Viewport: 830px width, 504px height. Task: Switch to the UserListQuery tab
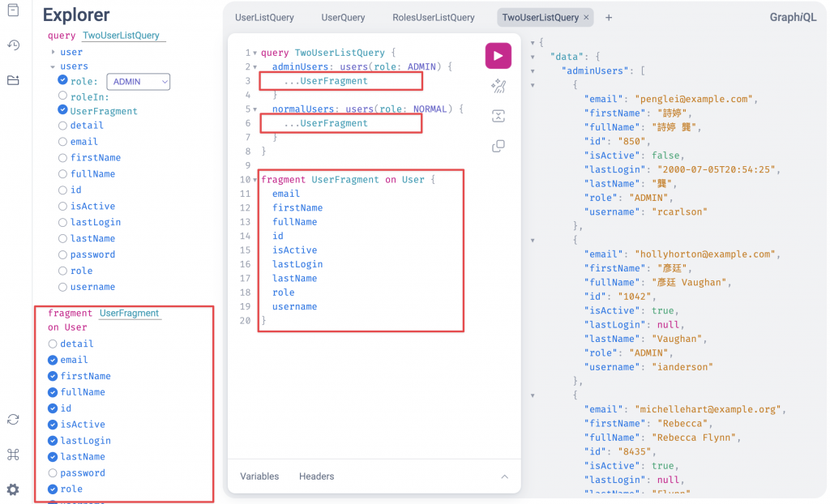tap(264, 18)
